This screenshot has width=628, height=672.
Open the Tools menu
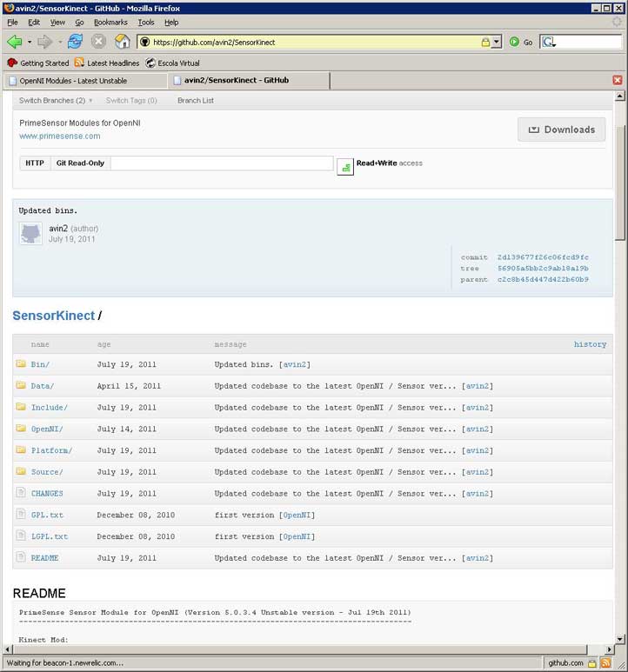[x=146, y=23]
